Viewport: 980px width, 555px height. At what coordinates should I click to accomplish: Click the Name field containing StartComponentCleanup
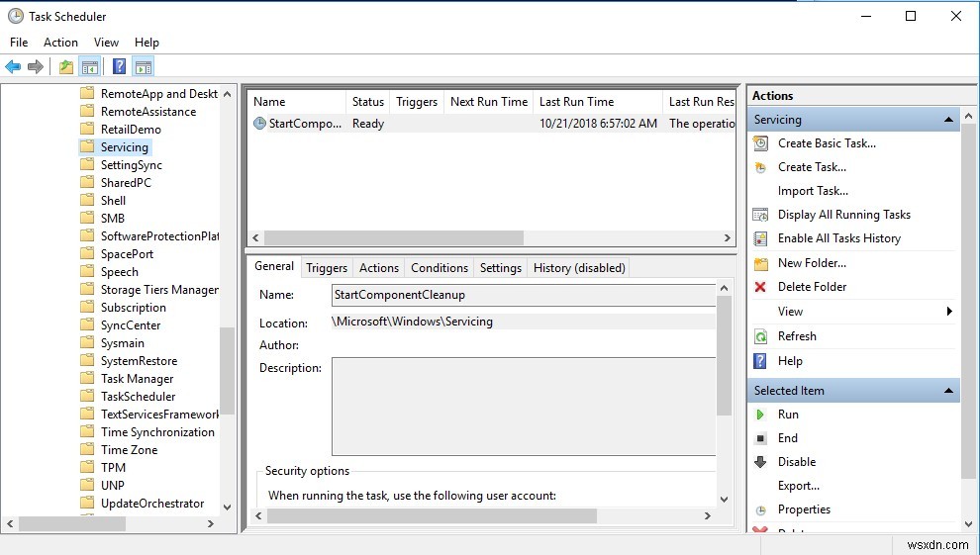(523, 295)
